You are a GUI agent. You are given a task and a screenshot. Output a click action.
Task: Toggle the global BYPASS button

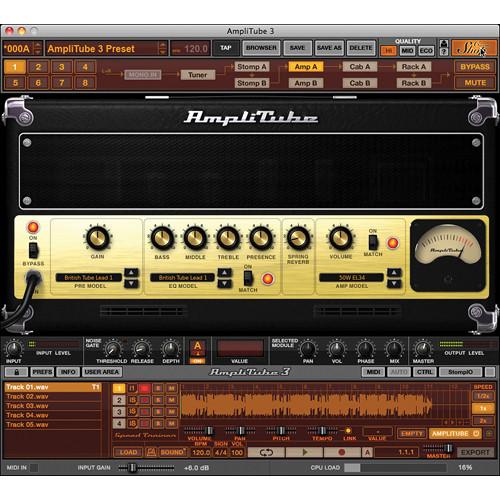coord(475,67)
